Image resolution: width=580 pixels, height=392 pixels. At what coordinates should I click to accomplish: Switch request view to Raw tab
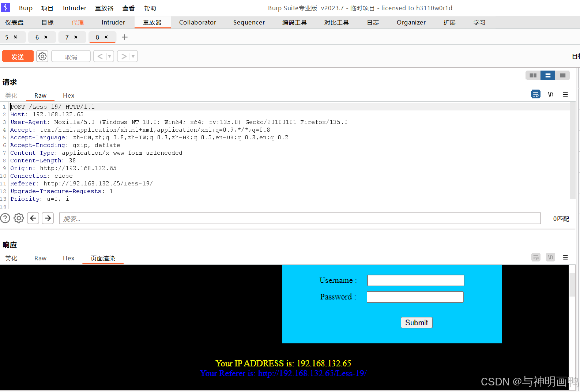[x=40, y=95]
